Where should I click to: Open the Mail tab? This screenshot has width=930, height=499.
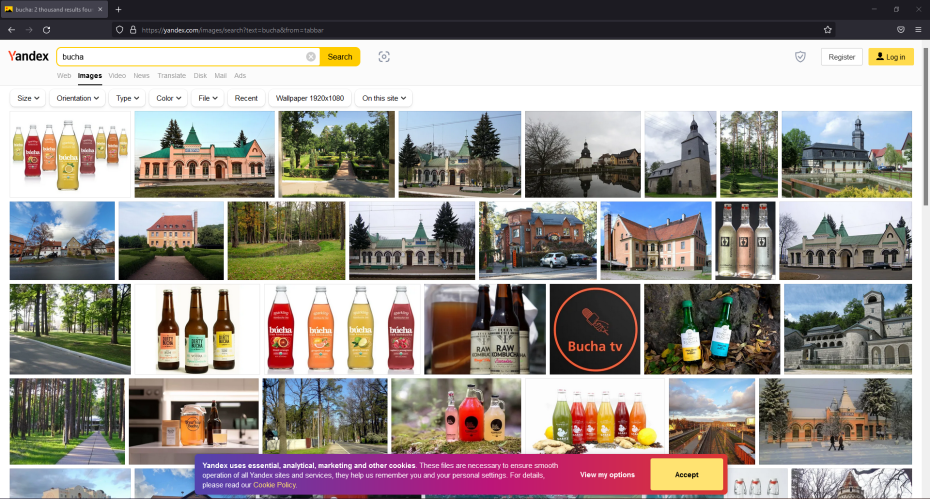pyautogui.click(x=221, y=76)
